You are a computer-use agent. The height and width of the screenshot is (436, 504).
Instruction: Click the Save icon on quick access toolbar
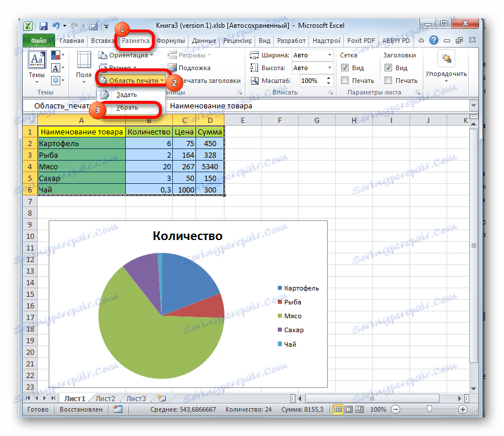pyautogui.click(x=42, y=26)
